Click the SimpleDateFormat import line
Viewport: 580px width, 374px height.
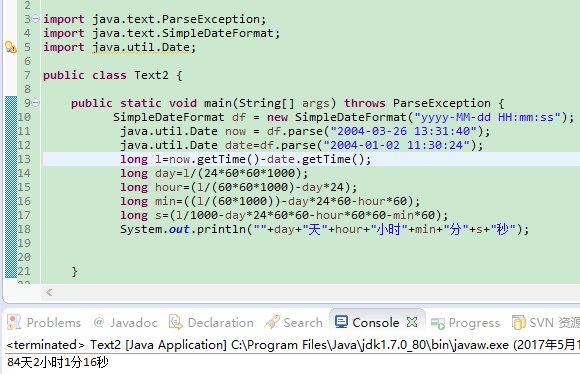pyautogui.click(x=162, y=33)
